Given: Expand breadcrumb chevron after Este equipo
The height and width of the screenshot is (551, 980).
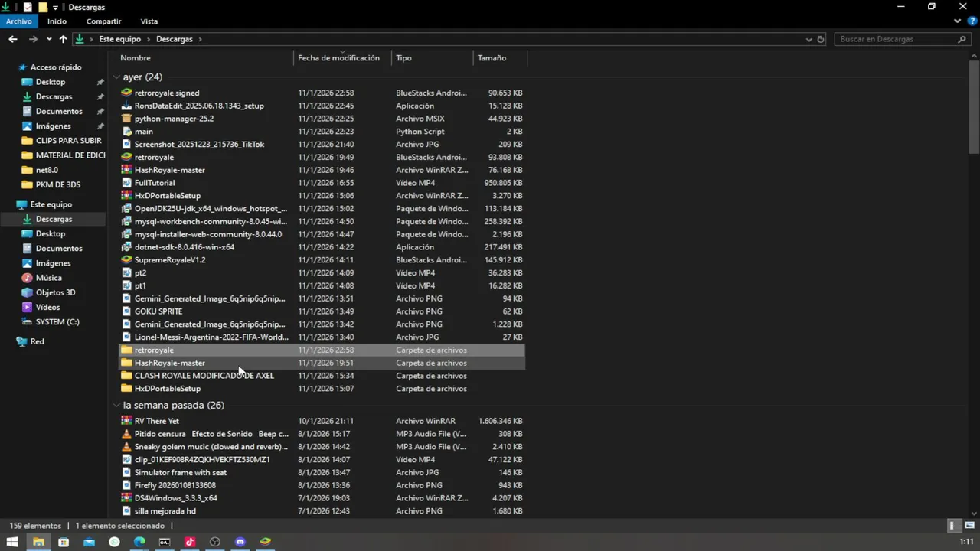Looking at the screenshot, I should [x=148, y=39].
